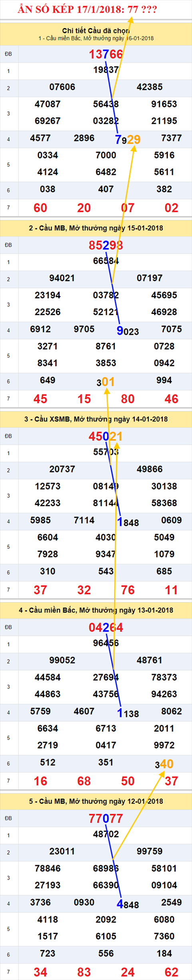Select second prize number 07606
This screenshot has height=980, width=192.
click(62, 87)
